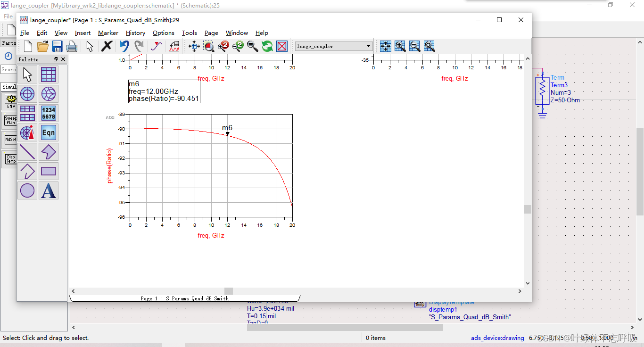Open the Marker menu
The width and height of the screenshot is (644, 347).
(108, 33)
